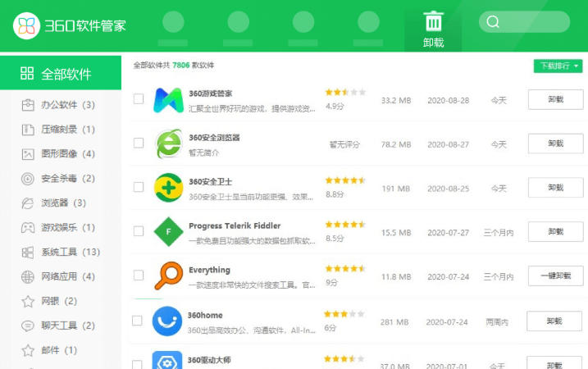Select the 全部软件 category
The width and height of the screenshot is (588, 369).
point(61,73)
